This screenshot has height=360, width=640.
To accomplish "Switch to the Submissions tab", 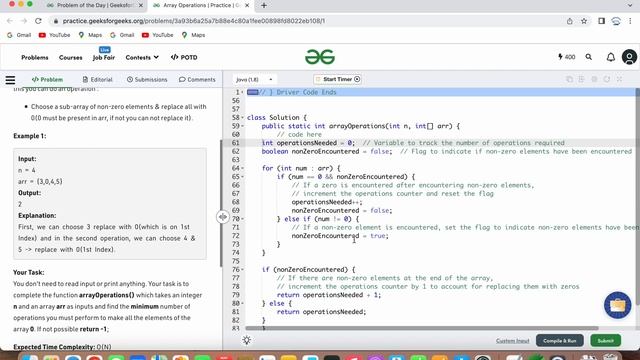I will click(147, 80).
